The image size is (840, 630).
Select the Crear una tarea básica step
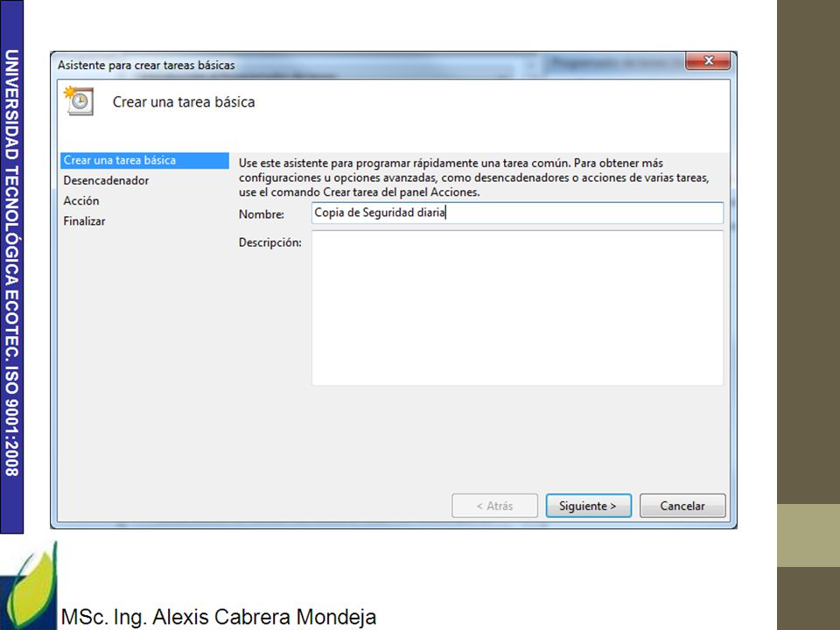(x=144, y=160)
